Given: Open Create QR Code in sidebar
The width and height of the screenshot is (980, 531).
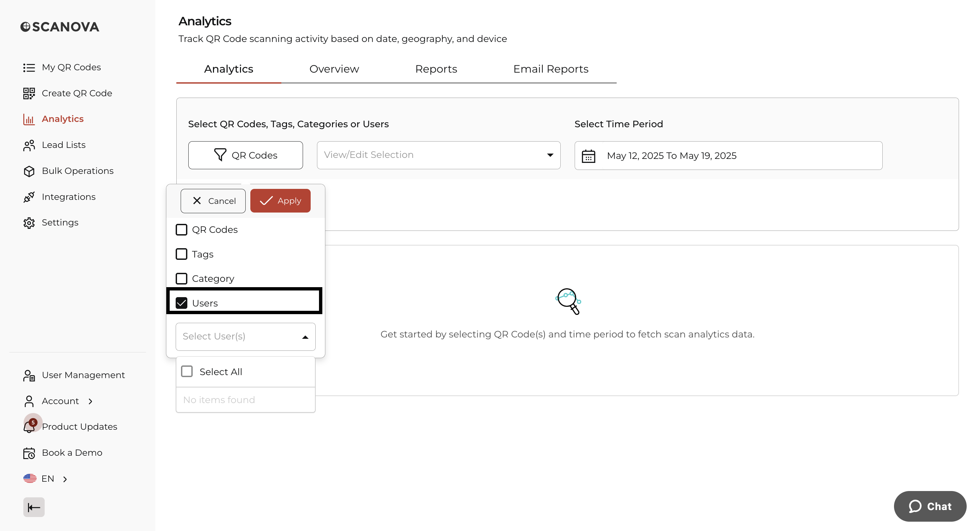Looking at the screenshot, I should (x=77, y=94).
